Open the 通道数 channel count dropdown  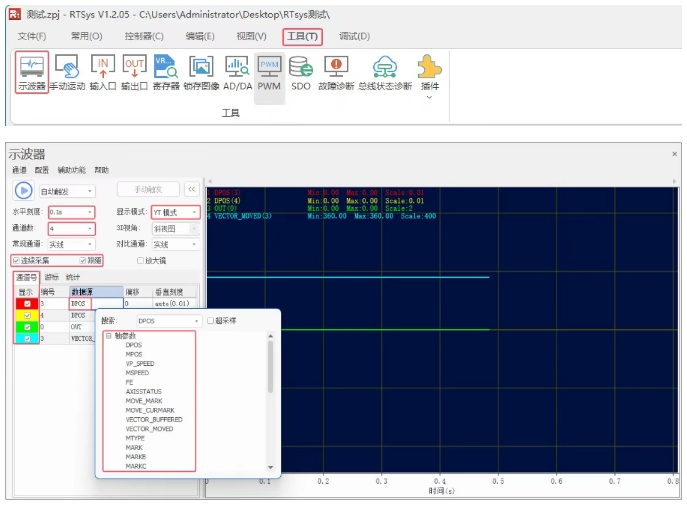pyautogui.click(x=71, y=228)
